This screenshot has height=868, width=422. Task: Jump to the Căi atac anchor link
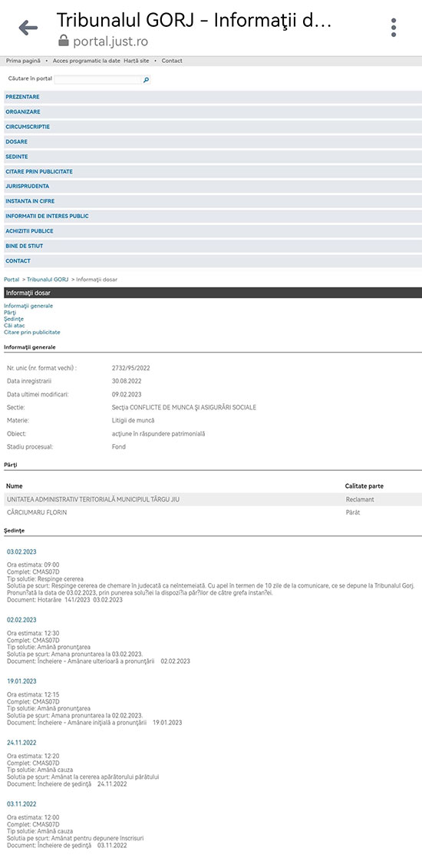[x=15, y=326]
